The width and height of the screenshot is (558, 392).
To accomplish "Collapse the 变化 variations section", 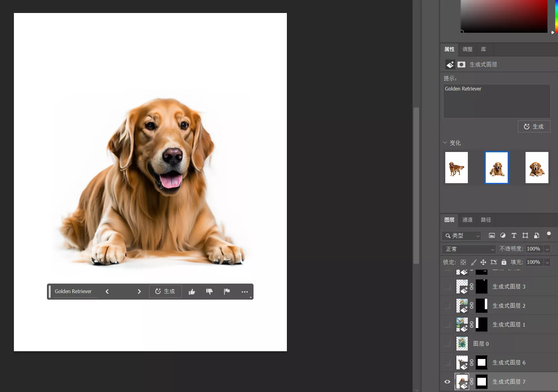I will click(445, 143).
